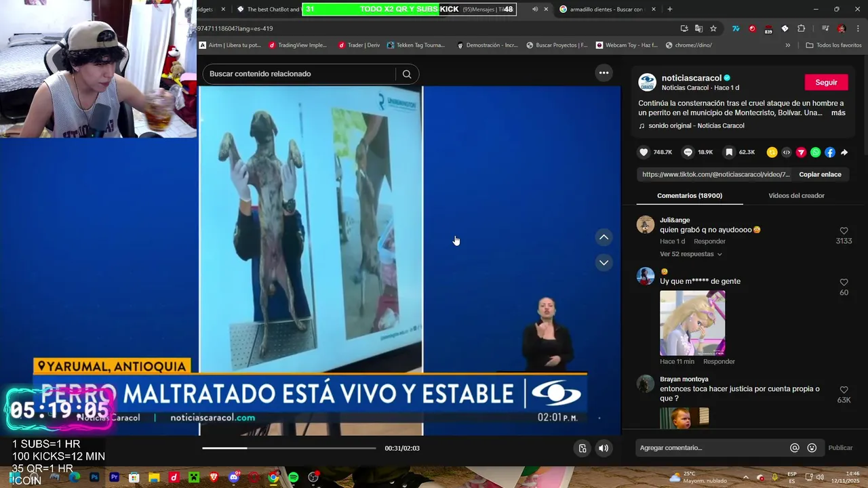
Task: Show hidden system tray icons
Action: [x=745, y=477]
